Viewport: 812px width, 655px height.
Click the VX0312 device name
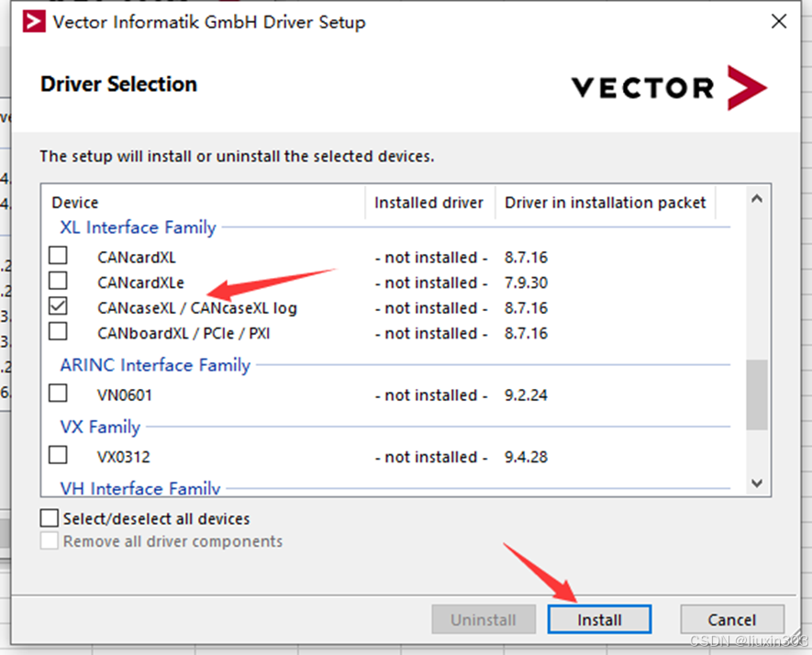pyautogui.click(x=124, y=457)
